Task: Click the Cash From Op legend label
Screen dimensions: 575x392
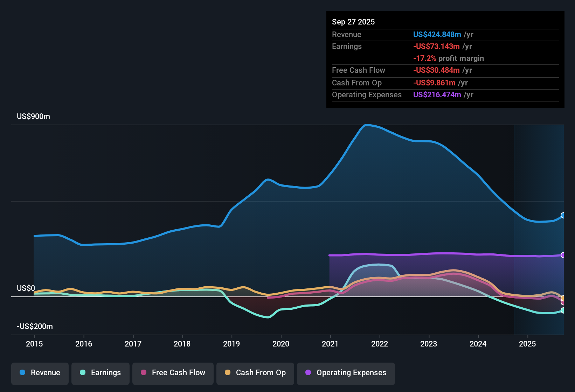Action: (x=261, y=373)
